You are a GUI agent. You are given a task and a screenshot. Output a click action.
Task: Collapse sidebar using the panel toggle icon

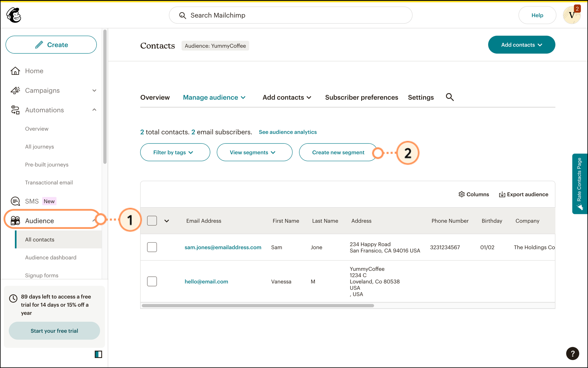(98, 354)
